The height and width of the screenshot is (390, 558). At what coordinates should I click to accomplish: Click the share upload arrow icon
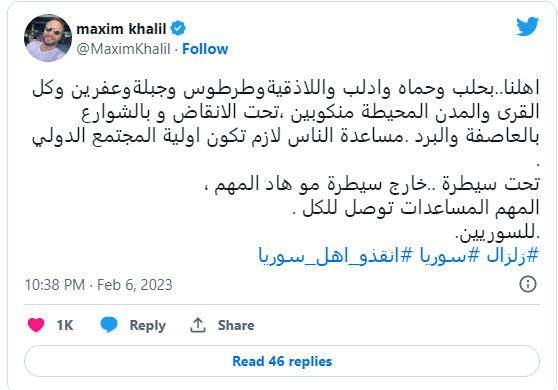[198, 325]
